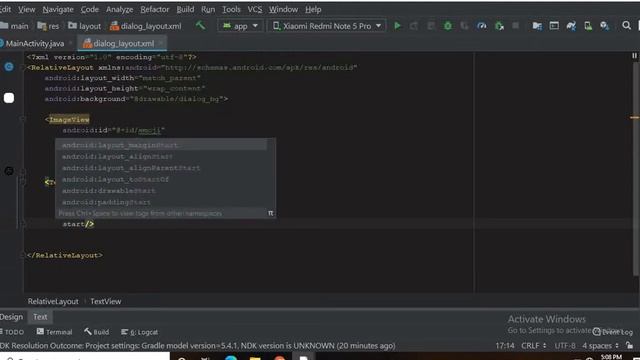Click the 17:14 cursor position indicator
This screenshot has width=640, height=360.
(x=505, y=345)
